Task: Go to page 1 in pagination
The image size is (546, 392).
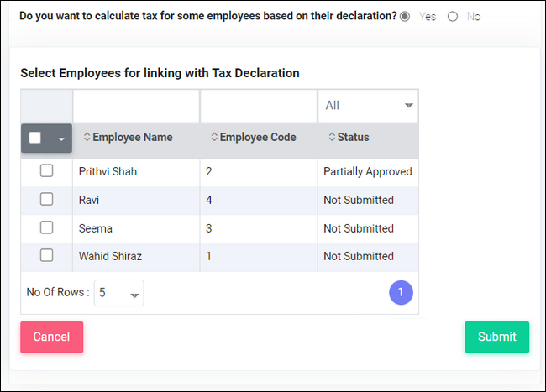Action: [x=401, y=292]
